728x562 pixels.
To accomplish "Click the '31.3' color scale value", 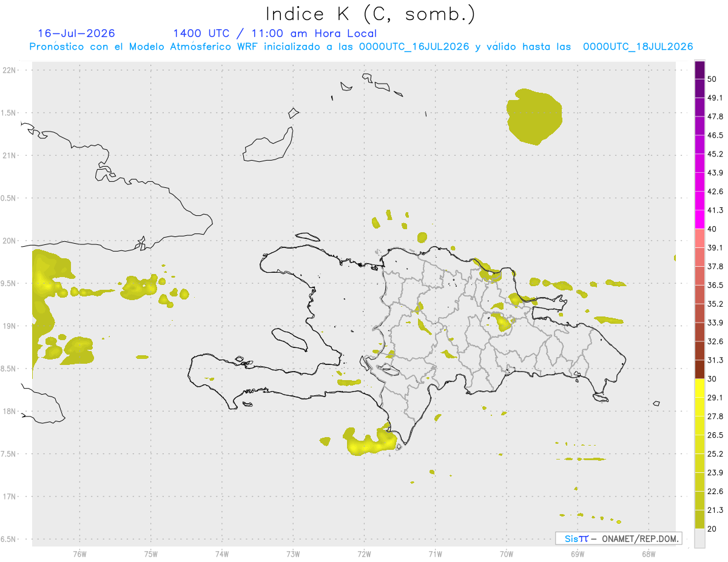I will pos(715,360).
